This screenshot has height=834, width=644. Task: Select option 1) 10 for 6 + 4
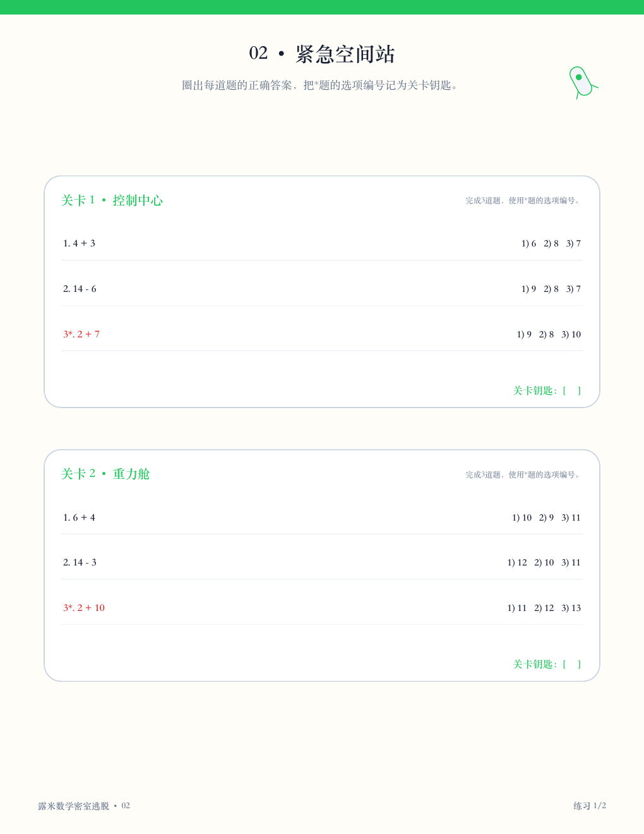click(x=522, y=517)
